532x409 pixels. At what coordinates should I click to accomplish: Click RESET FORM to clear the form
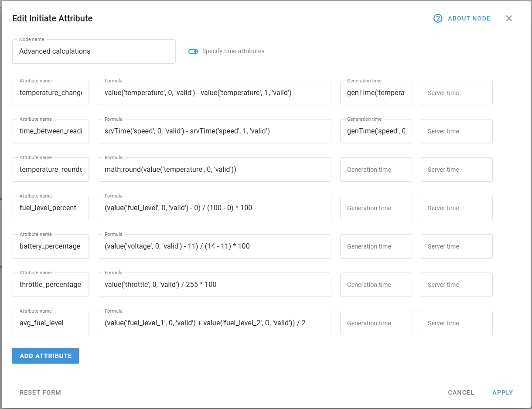click(x=40, y=392)
